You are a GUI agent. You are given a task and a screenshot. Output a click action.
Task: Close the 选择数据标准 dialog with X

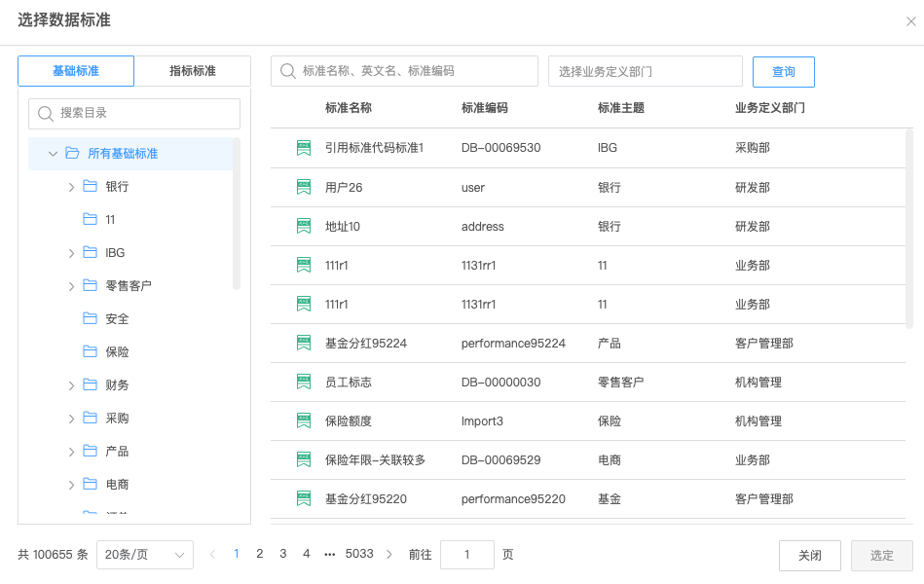click(x=911, y=21)
